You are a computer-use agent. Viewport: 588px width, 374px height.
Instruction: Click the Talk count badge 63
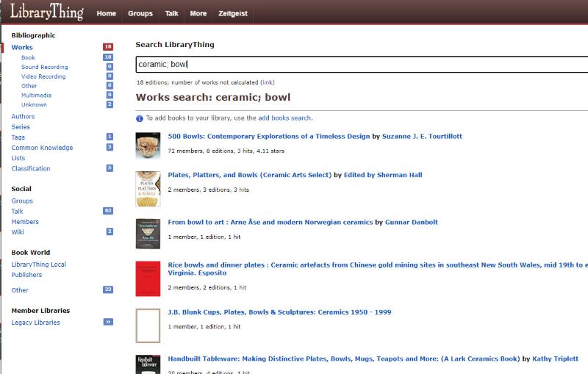[108, 211]
